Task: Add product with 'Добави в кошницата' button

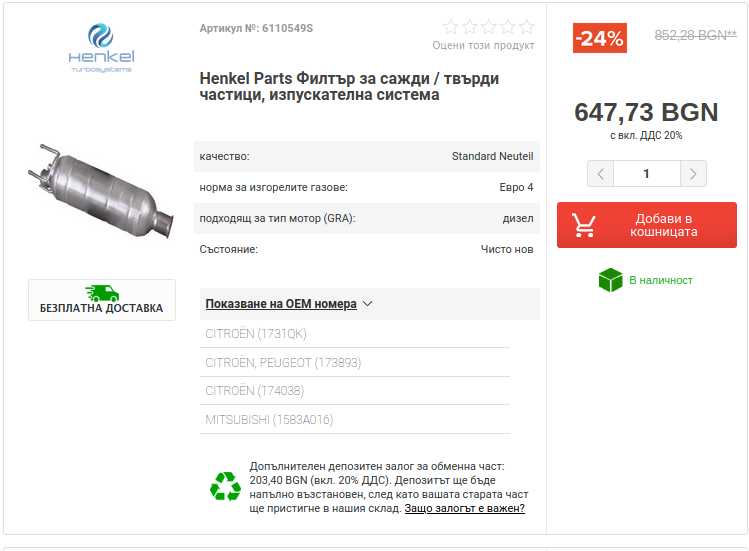Action: [x=647, y=225]
